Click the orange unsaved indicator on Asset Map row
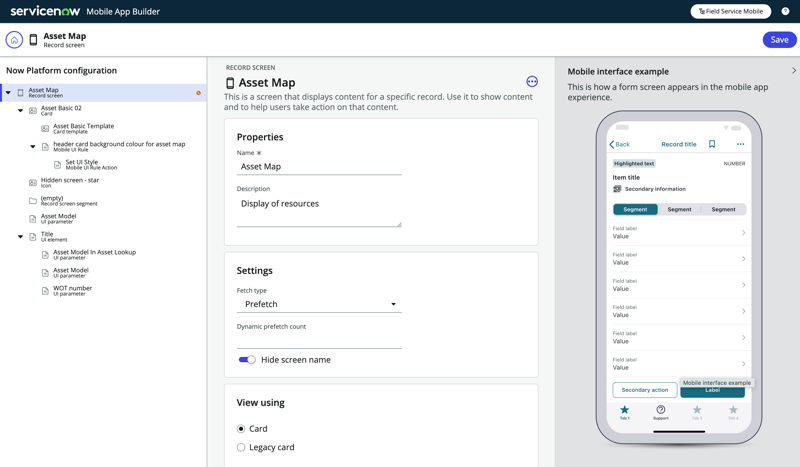Image resolution: width=800 pixels, height=467 pixels. point(198,93)
